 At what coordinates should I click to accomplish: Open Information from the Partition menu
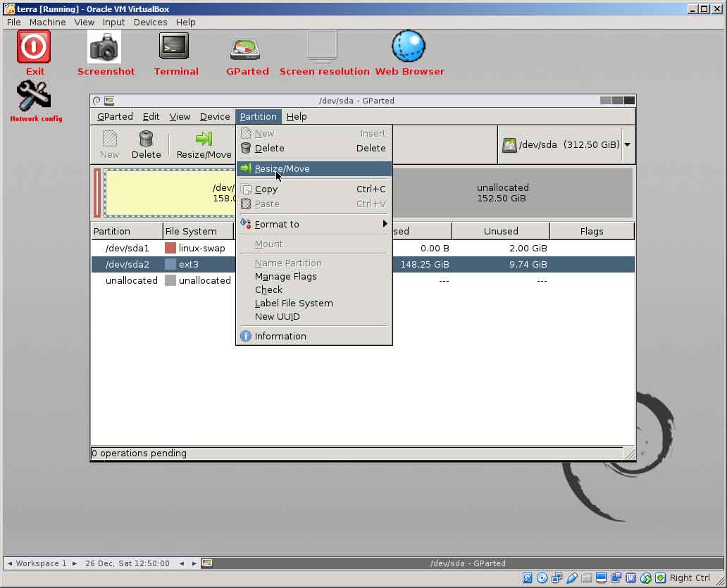314,336
